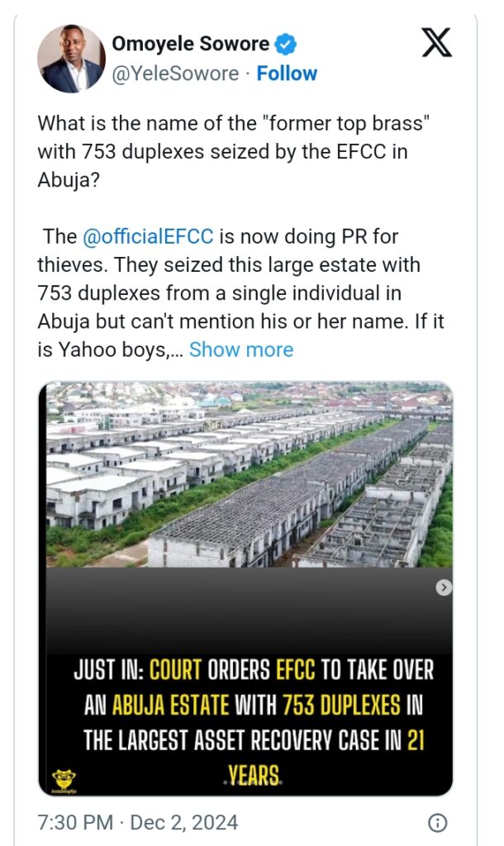Image resolution: width=504 pixels, height=846 pixels.
Task: Click the Omoyele Sowore display name
Action: (x=190, y=44)
